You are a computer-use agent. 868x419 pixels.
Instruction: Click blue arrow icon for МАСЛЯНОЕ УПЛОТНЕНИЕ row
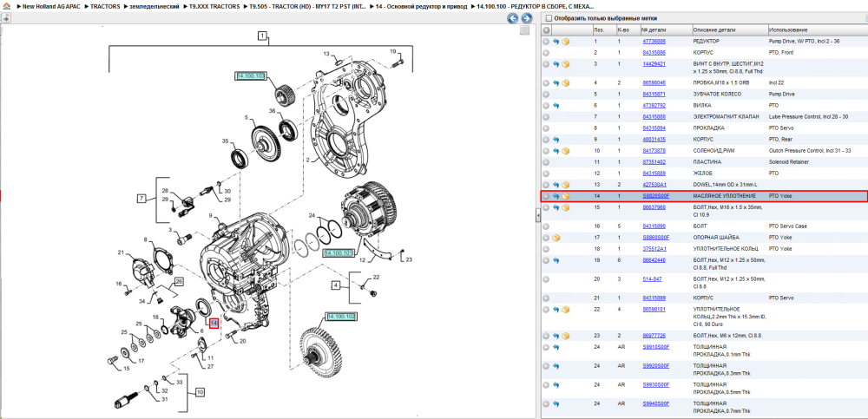[556, 196]
